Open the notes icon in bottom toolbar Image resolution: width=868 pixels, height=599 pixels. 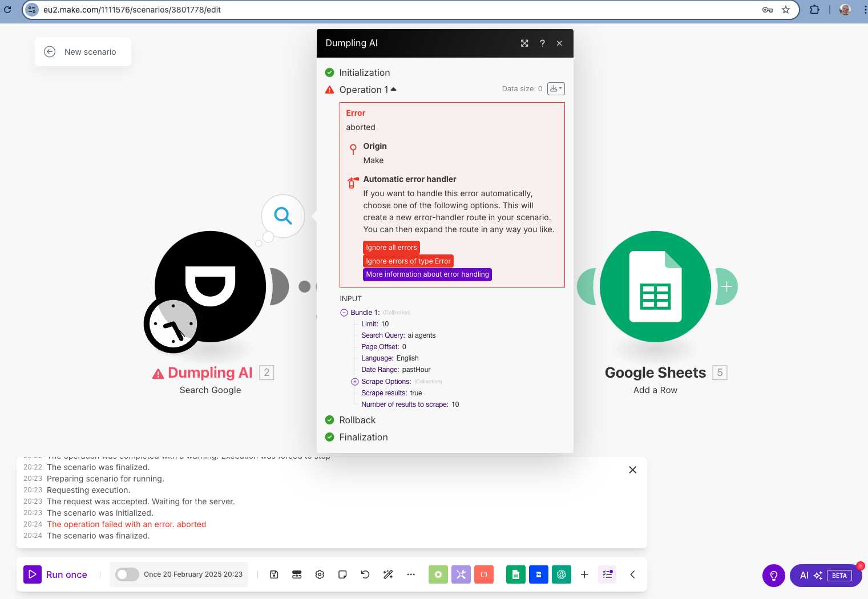pyautogui.click(x=342, y=574)
